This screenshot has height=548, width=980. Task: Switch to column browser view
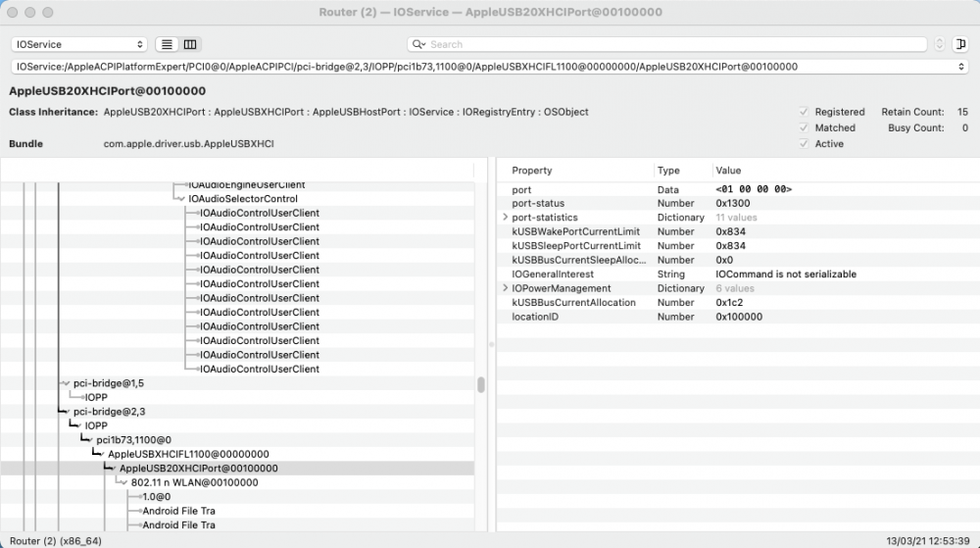click(190, 44)
